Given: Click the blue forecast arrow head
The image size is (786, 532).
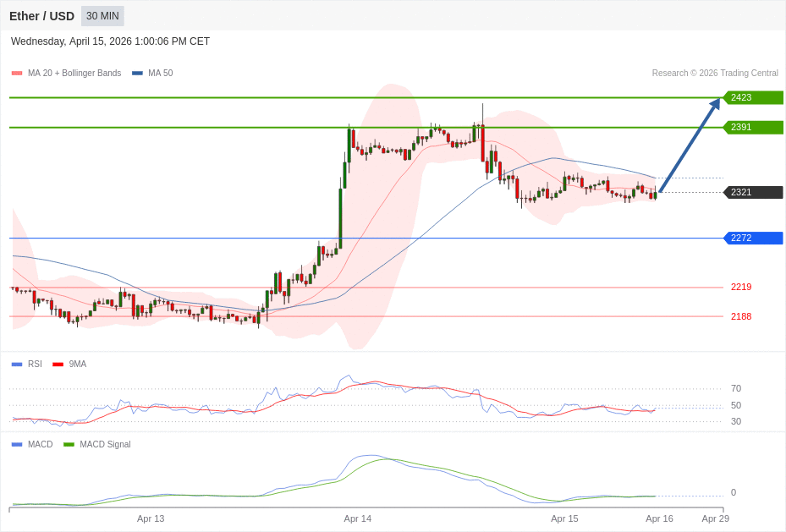Looking at the screenshot, I should [715, 103].
